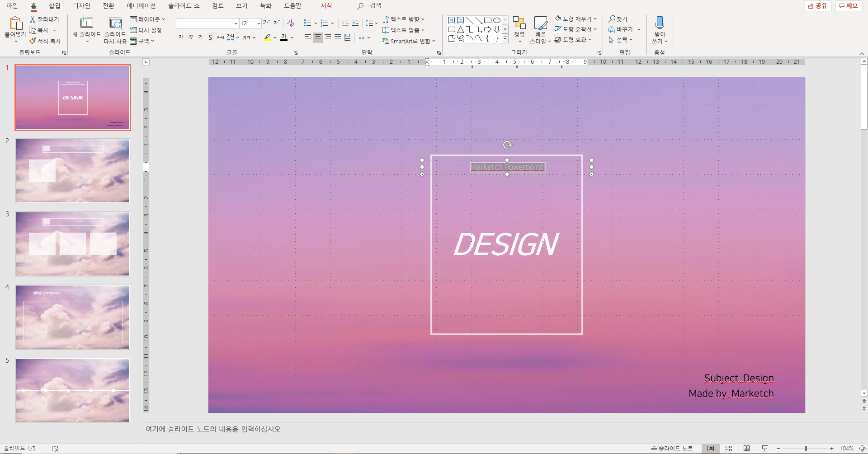Open the Format (서식) contextual tab
868x454 pixels.
[x=326, y=6]
